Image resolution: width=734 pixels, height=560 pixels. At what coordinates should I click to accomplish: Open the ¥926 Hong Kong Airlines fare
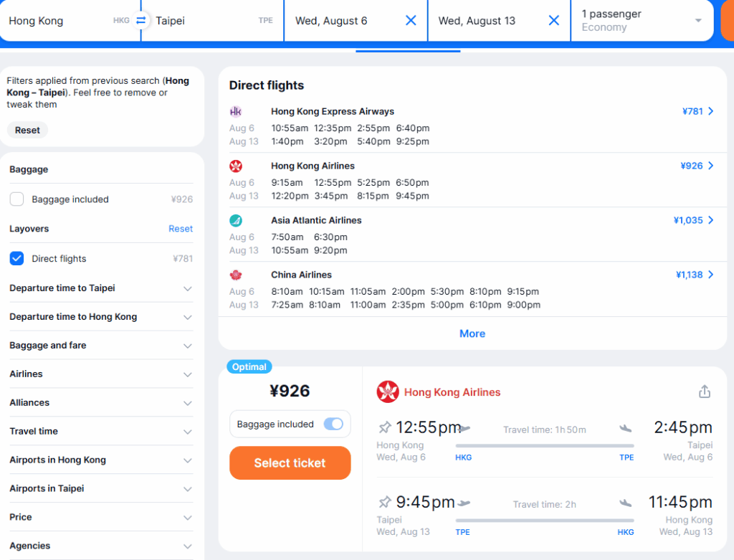coord(697,166)
